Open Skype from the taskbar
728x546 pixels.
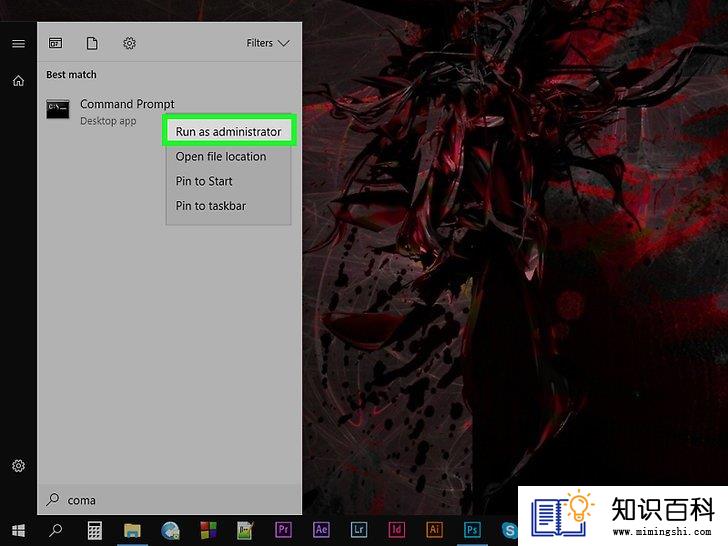pyautogui.click(x=509, y=530)
